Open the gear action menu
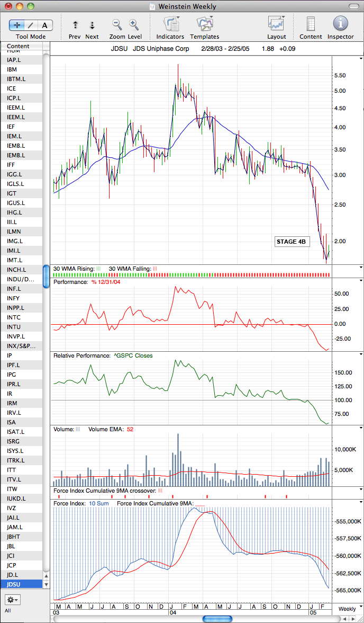Image resolution: width=364 pixels, height=623 pixels. (12, 599)
